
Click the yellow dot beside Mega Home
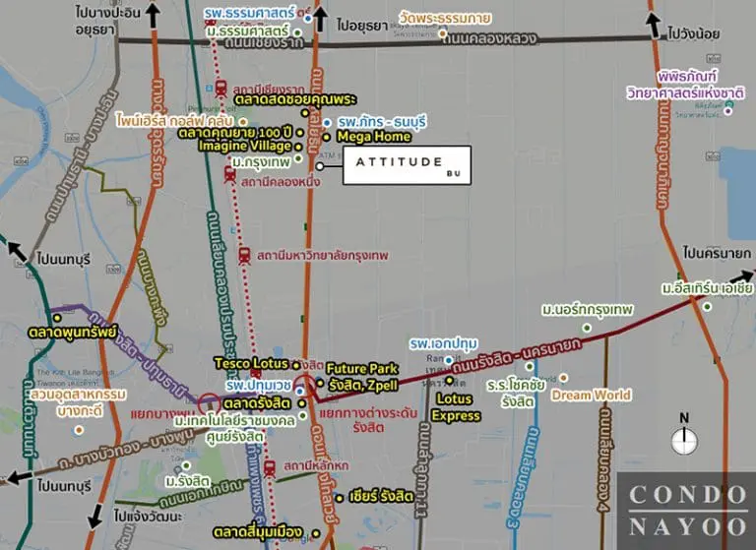click(327, 138)
